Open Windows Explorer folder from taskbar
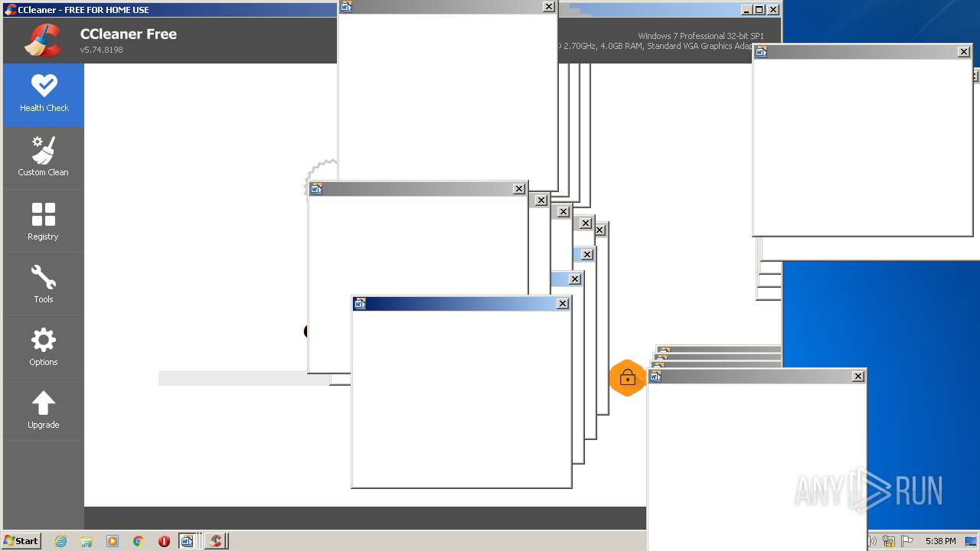Screen dimensions: 980x551 pos(87,541)
